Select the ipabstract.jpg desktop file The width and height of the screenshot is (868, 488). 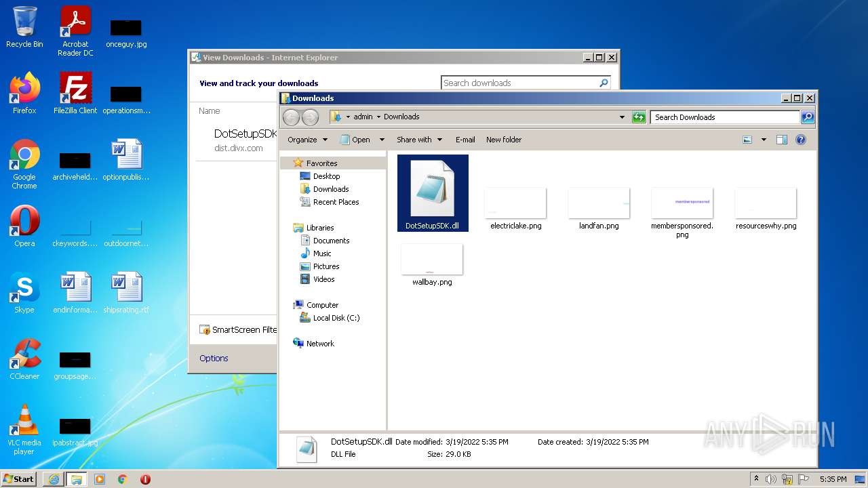75,431
